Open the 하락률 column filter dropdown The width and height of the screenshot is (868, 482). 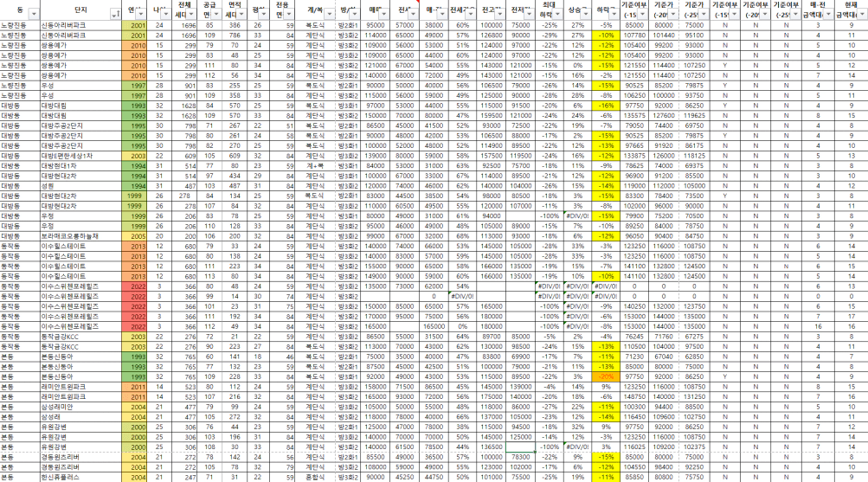point(614,14)
